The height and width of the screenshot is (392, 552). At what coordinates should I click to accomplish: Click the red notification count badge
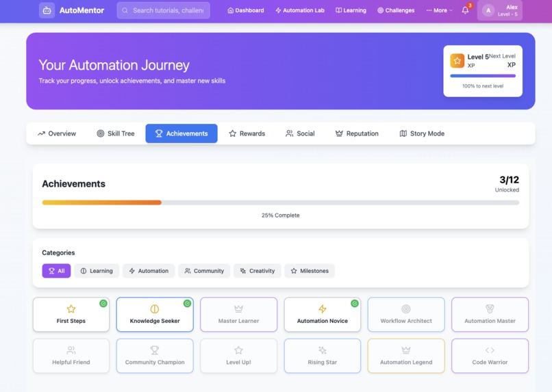click(x=470, y=5)
